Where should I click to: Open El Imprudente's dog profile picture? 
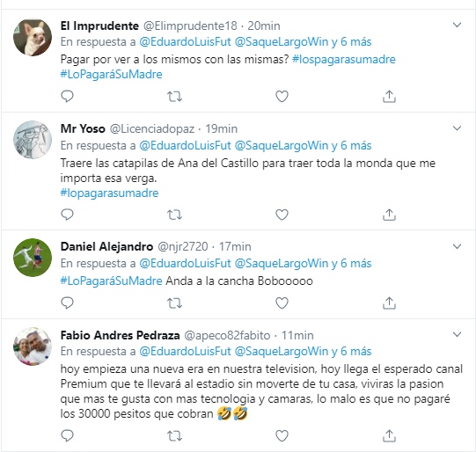click(33, 38)
